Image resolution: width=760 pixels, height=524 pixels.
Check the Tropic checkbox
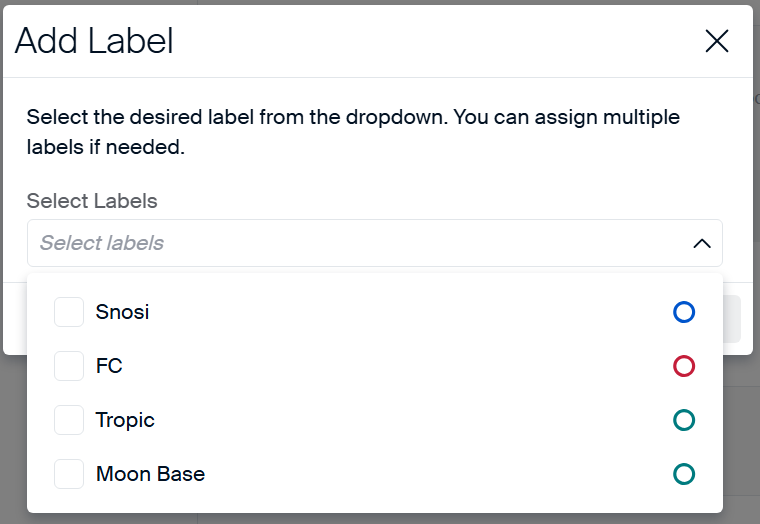[x=69, y=420]
